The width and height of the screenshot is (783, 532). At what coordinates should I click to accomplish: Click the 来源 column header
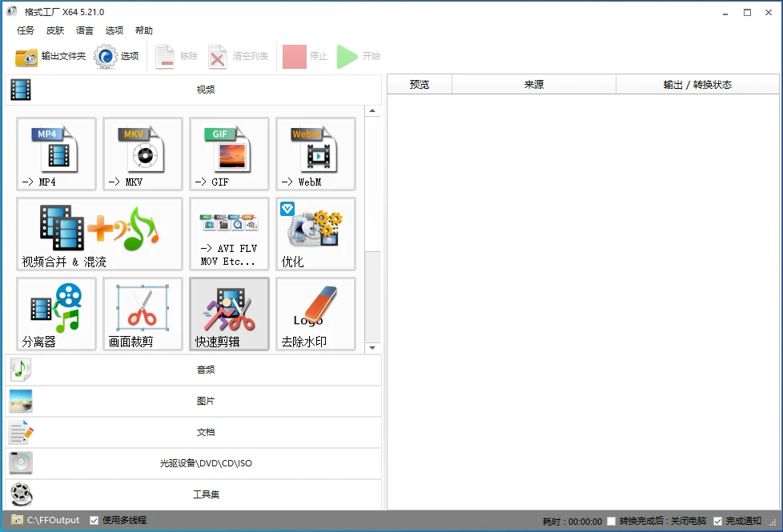point(533,85)
